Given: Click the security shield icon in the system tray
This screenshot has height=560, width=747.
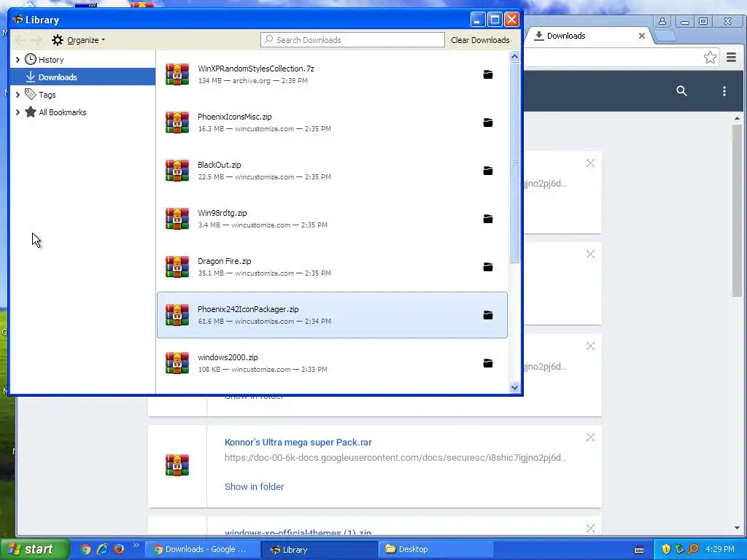Looking at the screenshot, I should pos(666,549).
